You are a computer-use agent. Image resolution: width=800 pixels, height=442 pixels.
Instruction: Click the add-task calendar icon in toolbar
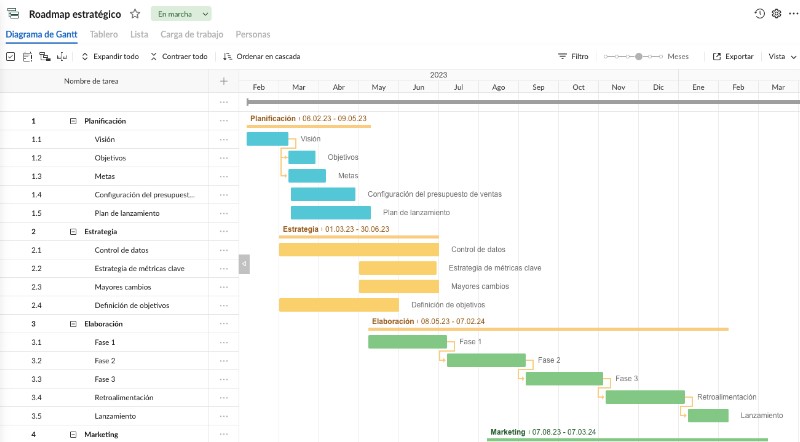click(28, 57)
